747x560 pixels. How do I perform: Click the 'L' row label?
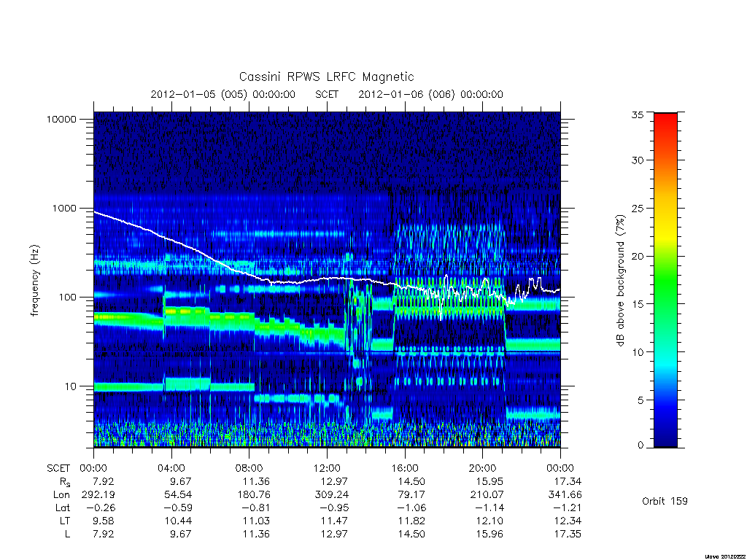[x=67, y=534]
